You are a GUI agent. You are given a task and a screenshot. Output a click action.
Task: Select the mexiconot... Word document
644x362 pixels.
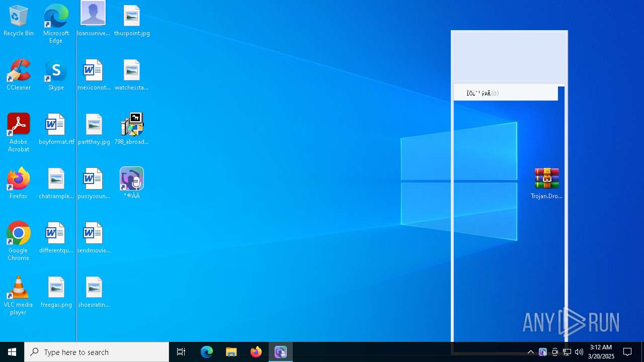point(94,75)
